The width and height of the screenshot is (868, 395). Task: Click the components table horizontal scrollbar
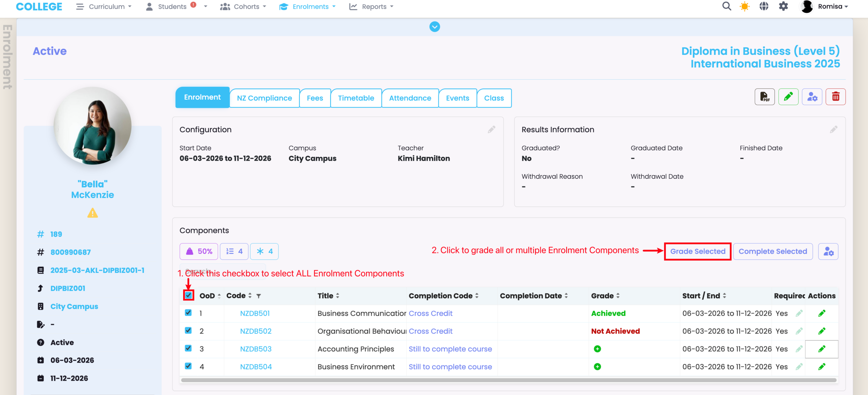click(509, 380)
